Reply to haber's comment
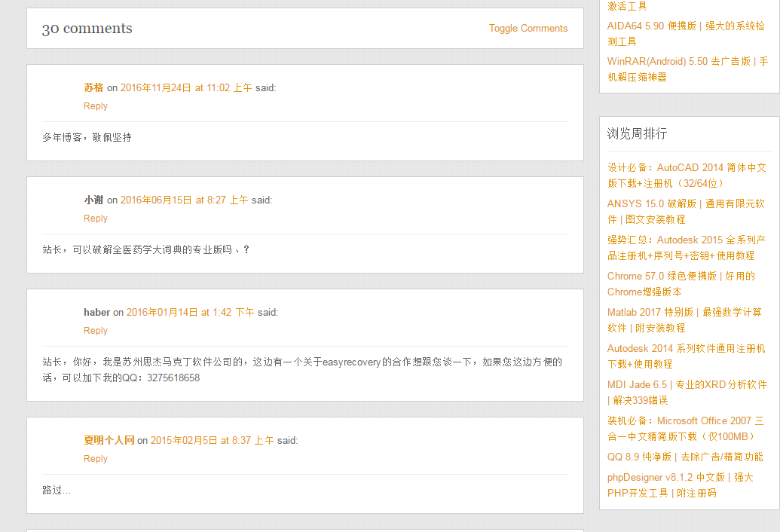The height and width of the screenshot is (532, 780). tap(96, 331)
